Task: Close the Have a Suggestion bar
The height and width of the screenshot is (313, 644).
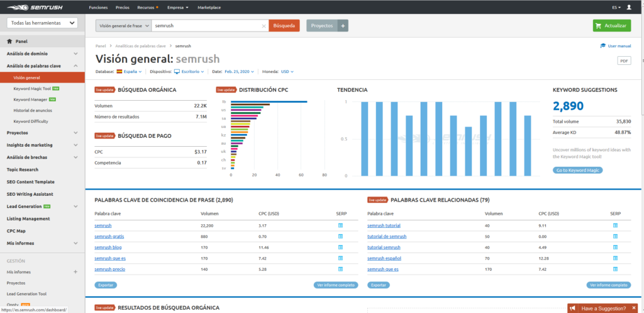Action: click(x=634, y=308)
